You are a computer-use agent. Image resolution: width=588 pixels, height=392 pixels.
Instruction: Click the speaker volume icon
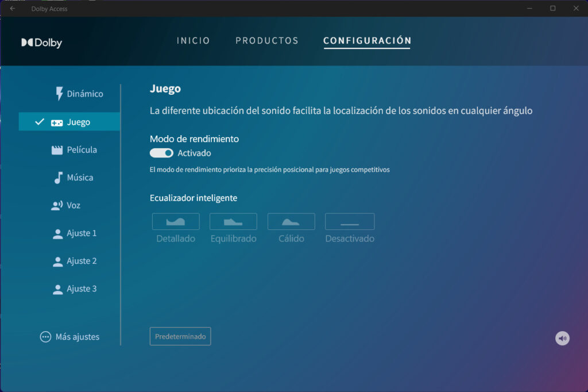(x=562, y=339)
